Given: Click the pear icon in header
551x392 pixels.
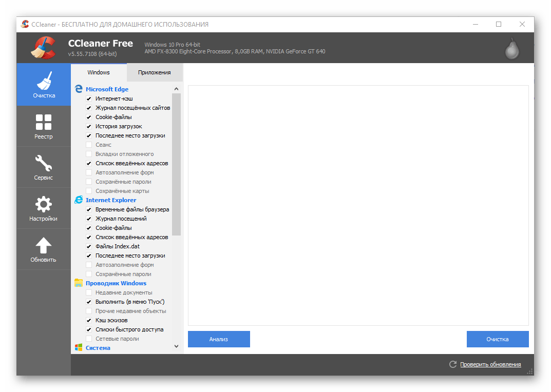Looking at the screenshot, I should pos(511,48).
